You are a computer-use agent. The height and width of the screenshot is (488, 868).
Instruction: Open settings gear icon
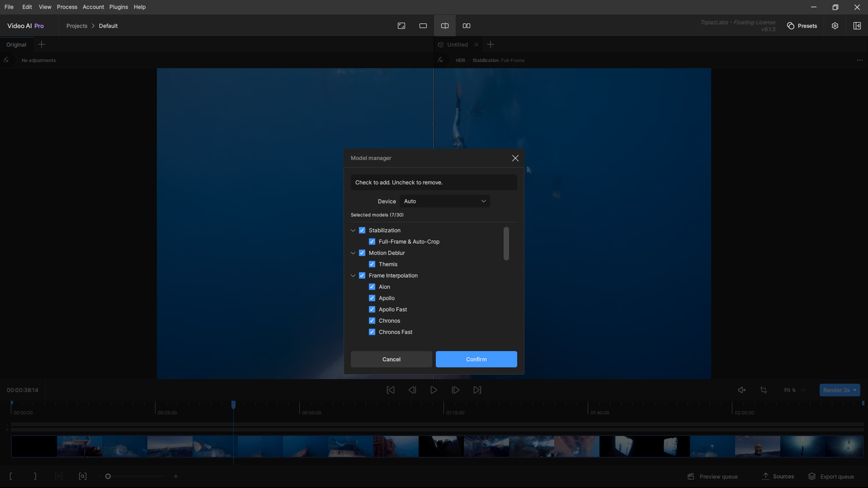point(835,26)
